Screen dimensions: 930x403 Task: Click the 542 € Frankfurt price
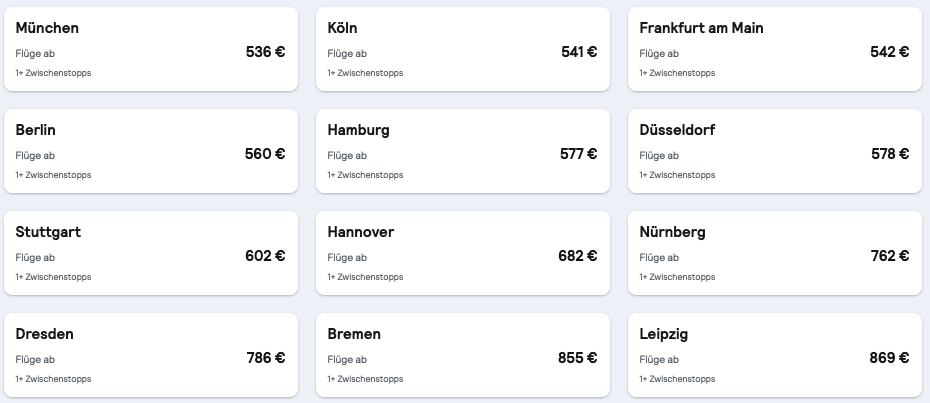(x=889, y=52)
